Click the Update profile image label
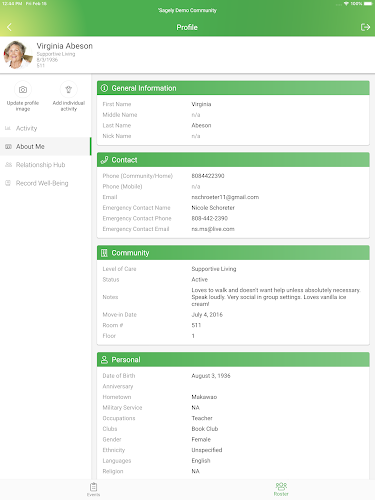Screen dimensions: 375x500 coord(23,106)
